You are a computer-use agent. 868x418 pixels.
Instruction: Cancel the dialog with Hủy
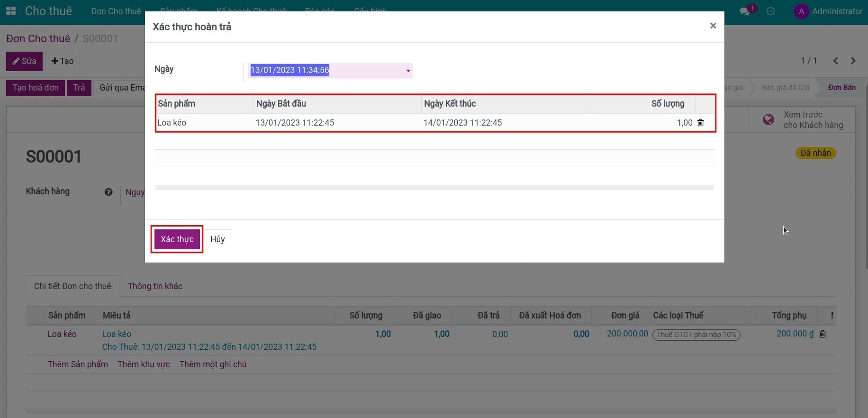click(217, 239)
